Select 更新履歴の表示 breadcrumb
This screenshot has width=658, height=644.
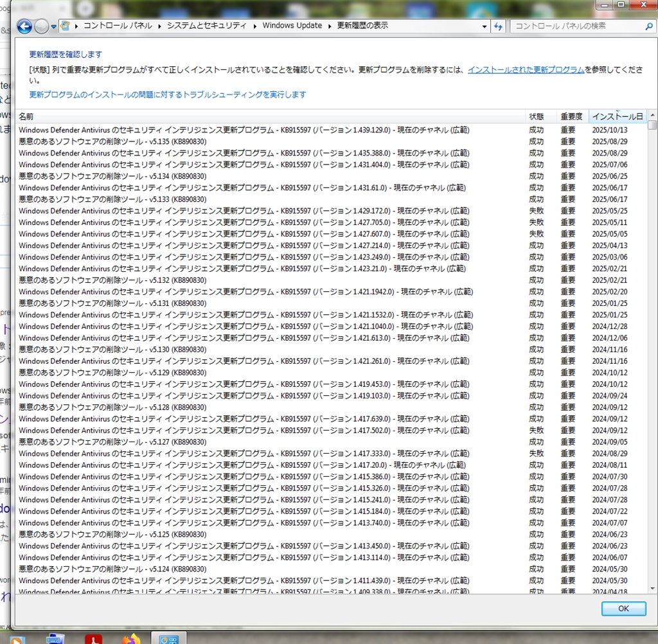[362, 26]
